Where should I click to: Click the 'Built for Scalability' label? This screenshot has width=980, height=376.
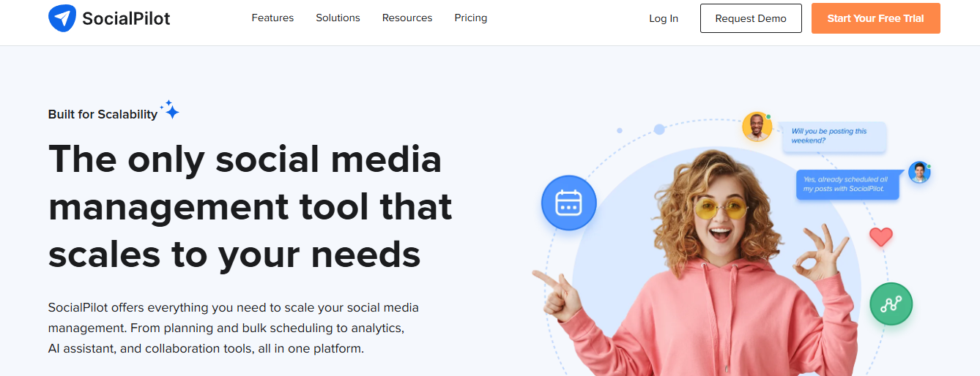point(103,114)
